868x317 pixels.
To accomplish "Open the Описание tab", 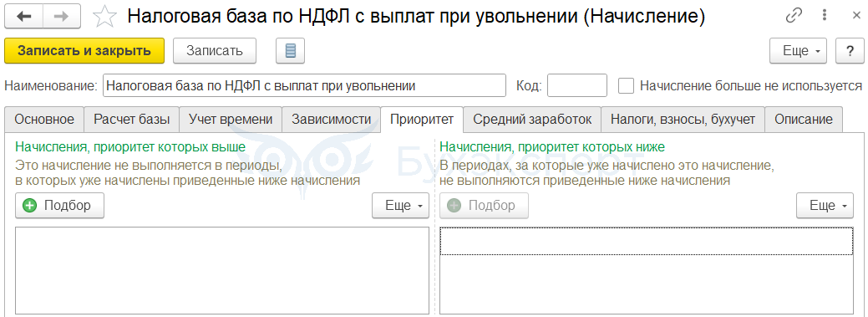I will (803, 119).
